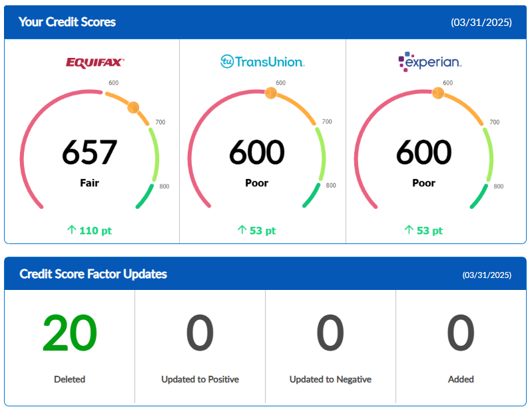This screenshot has width=532, height=411.
Task: Click the Deleted label
Action: click(69, 379)
